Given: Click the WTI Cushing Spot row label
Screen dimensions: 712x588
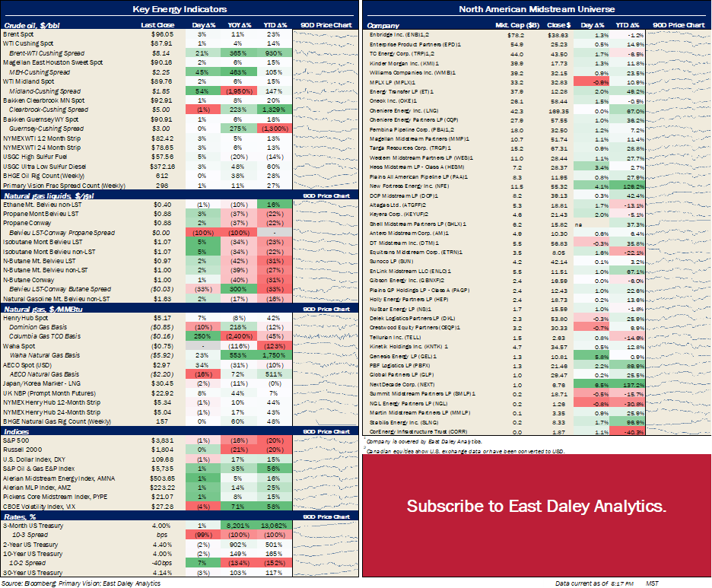Looking at the screenshot, I should click(28, 43).
